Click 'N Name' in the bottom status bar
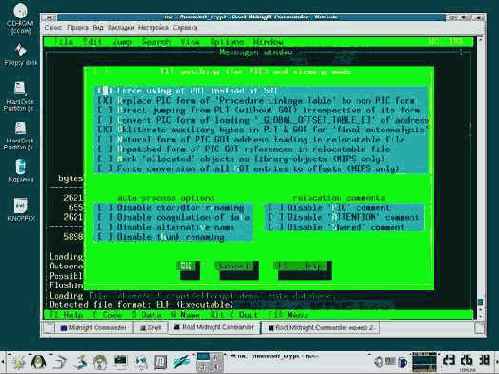This screenshot has height=374, width=499. [x=185, y=315]
